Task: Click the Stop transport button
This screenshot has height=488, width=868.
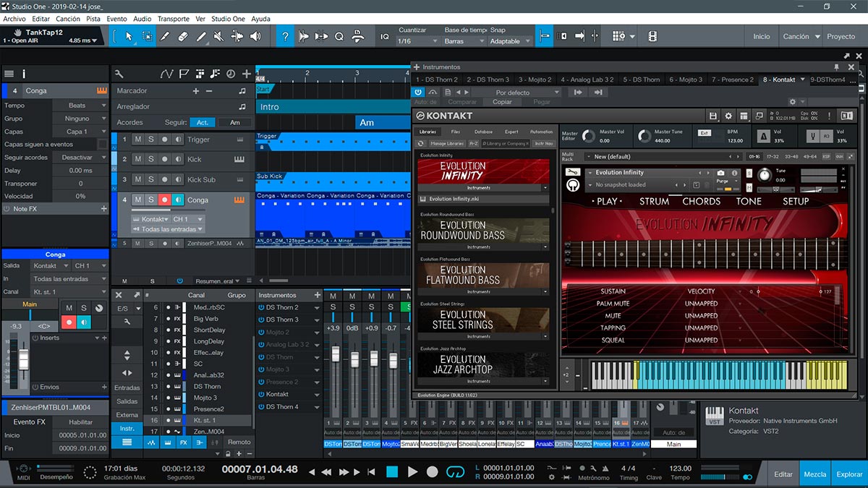Action: click(x=392, y=472)
